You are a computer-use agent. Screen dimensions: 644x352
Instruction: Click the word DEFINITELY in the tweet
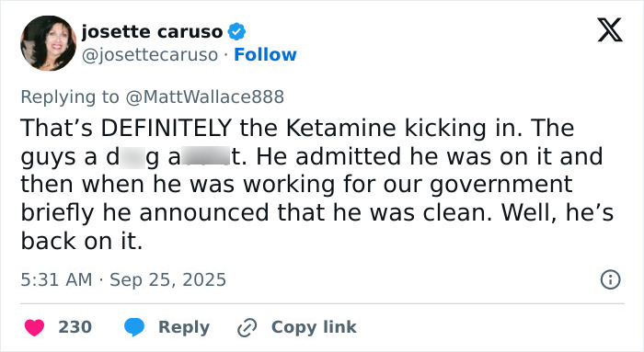[x=167, y=128]
